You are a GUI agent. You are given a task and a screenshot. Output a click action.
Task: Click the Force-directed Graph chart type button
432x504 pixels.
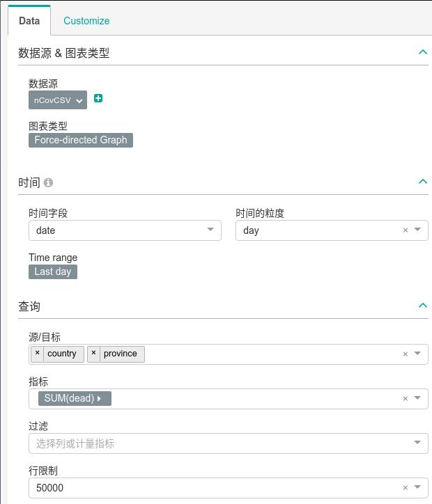pos(81,140)
